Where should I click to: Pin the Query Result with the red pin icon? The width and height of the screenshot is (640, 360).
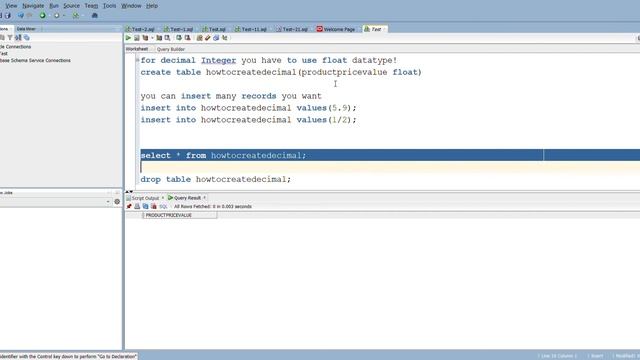[x=129, y=207]
